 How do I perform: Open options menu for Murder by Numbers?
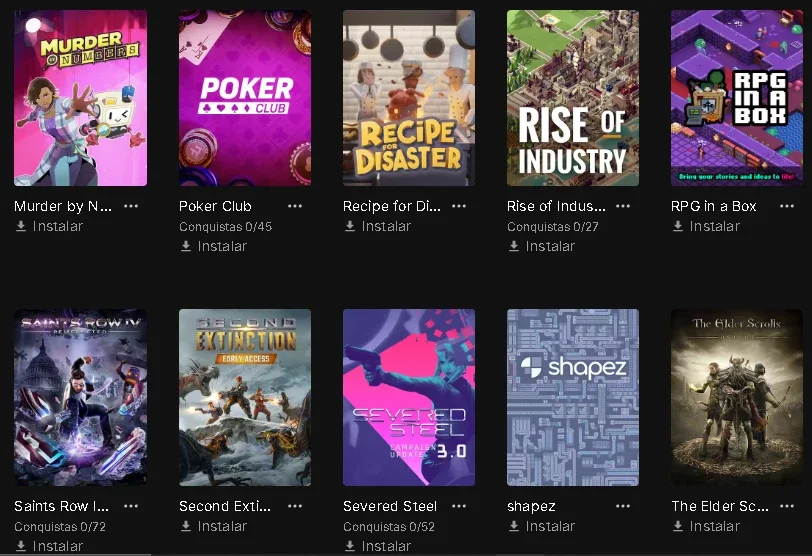pyautogui.click(x=131, y=206)
